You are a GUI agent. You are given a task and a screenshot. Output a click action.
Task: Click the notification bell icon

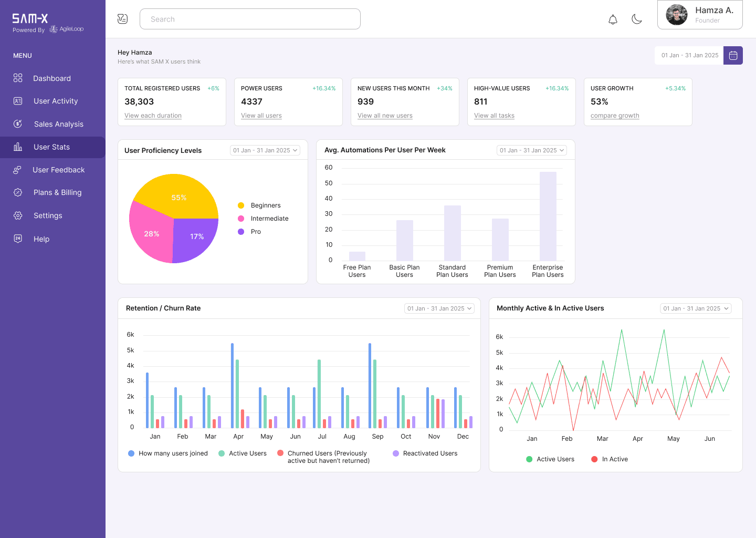[x=613, y=19]
